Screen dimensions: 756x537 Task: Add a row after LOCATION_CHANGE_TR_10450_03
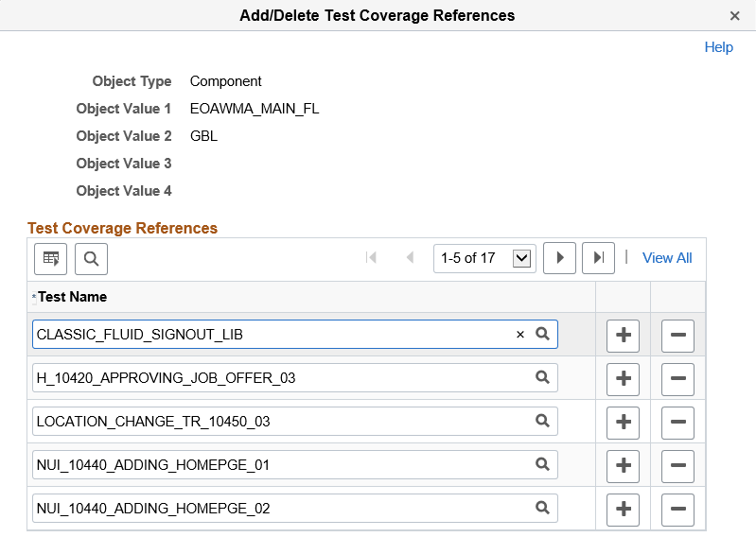click(623, 423)
